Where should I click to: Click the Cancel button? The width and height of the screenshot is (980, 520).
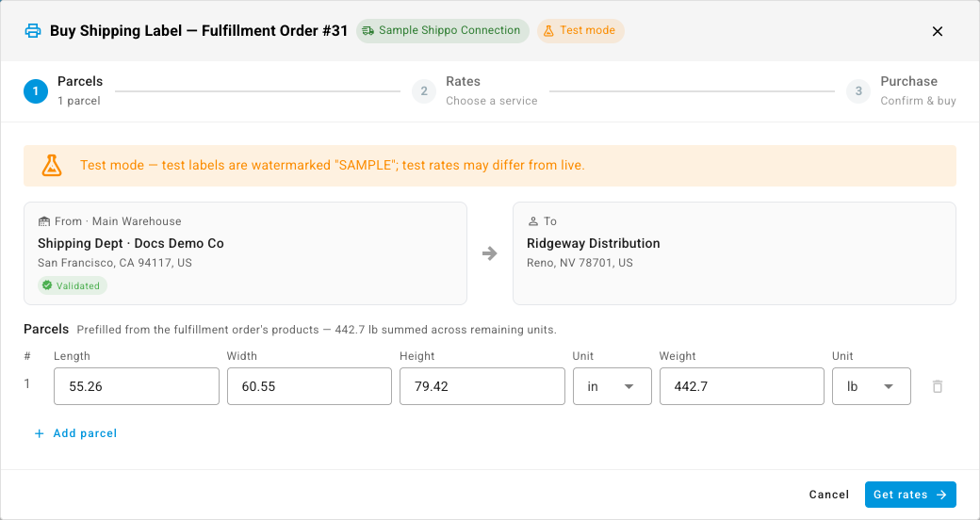click(828, 495)
